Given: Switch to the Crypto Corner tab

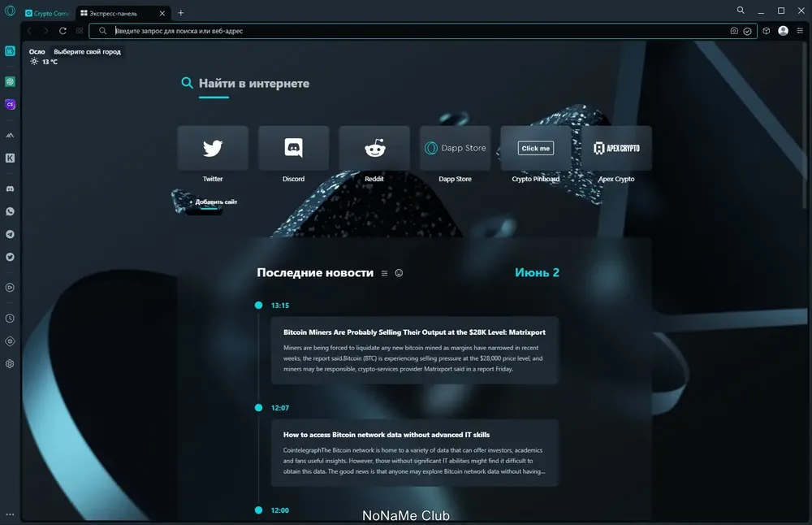Looking at the screenshot, I should tap(47, 13).
